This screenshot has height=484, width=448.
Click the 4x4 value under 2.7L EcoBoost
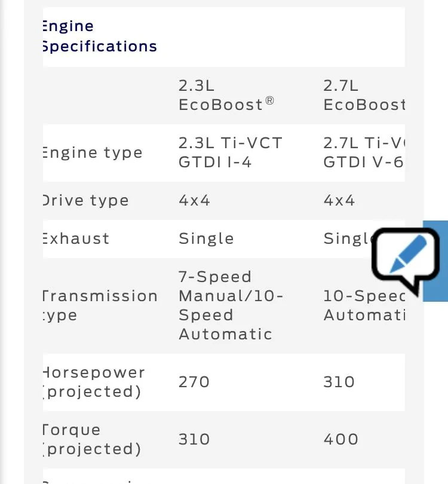pyautogui.click(x=339, y=201)
